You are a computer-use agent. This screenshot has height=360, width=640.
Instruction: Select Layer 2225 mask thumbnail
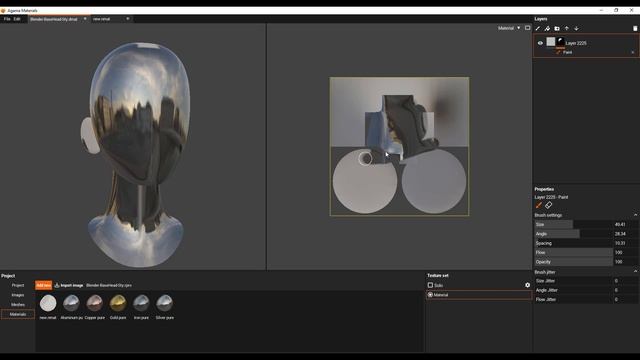561,42
